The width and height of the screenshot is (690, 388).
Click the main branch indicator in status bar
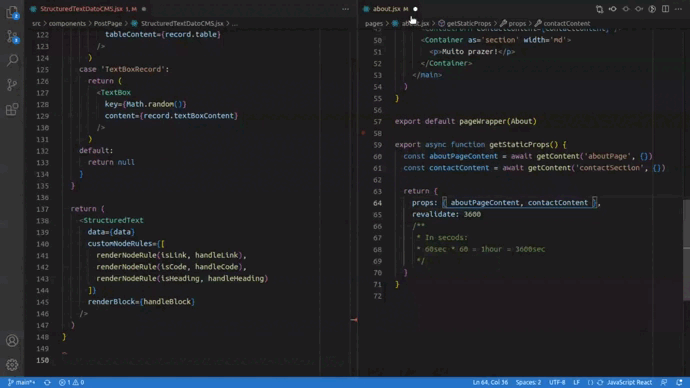coord(22,382)
